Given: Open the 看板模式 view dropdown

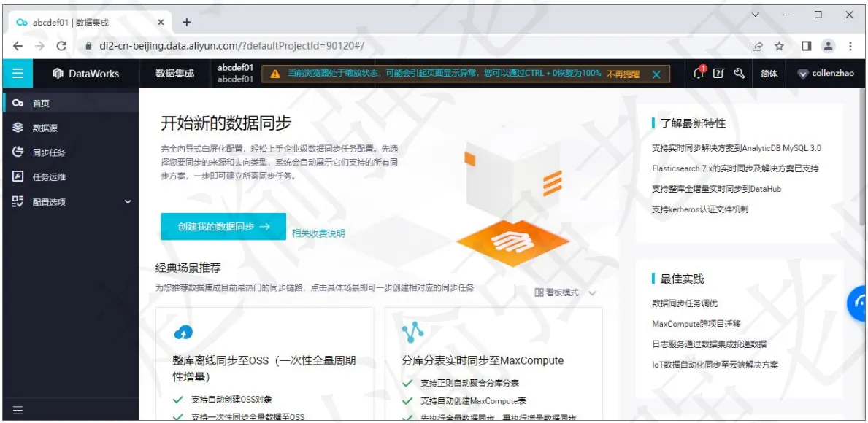Looking at the screenshot, I should point(565,292).
